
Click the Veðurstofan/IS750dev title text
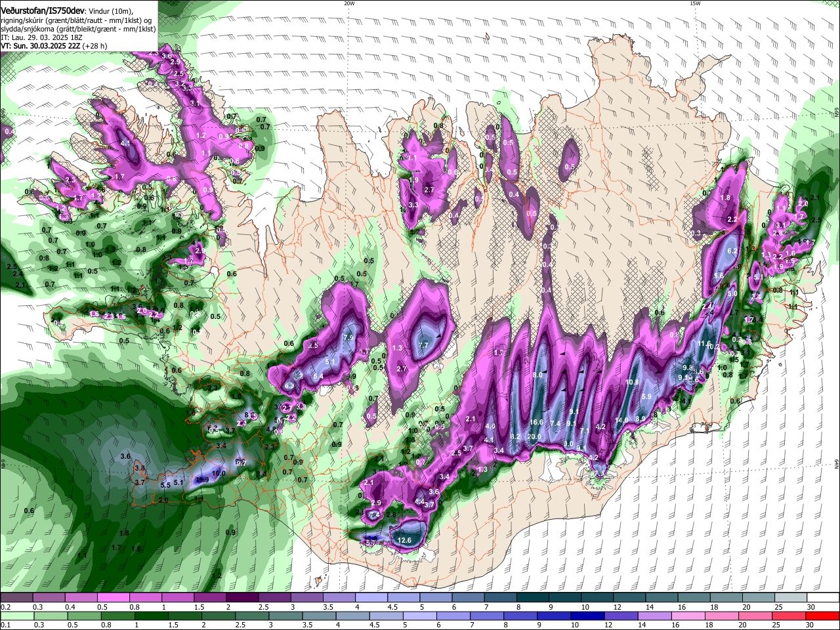(x=43, y=11)
